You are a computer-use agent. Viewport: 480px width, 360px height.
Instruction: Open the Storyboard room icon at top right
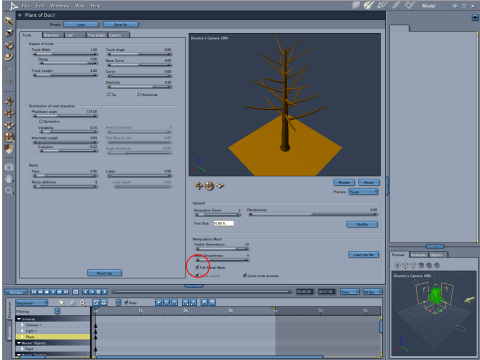pos(382,5)
